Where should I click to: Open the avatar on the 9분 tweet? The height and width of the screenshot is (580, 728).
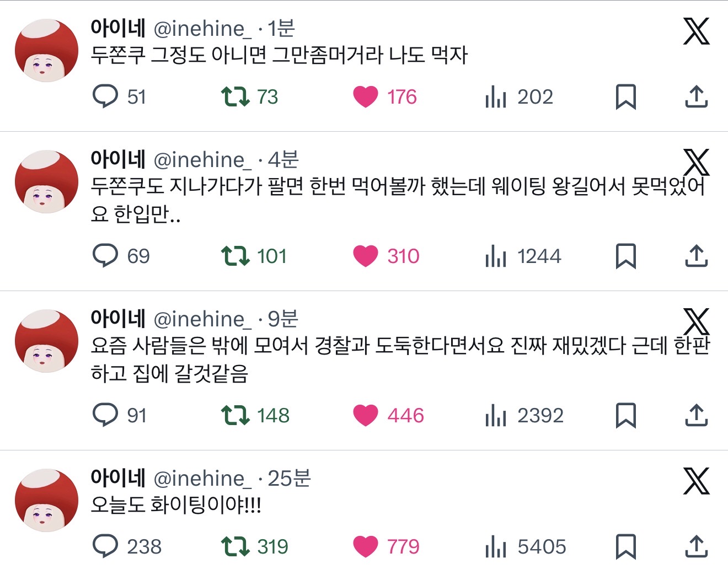coord(46,341)
